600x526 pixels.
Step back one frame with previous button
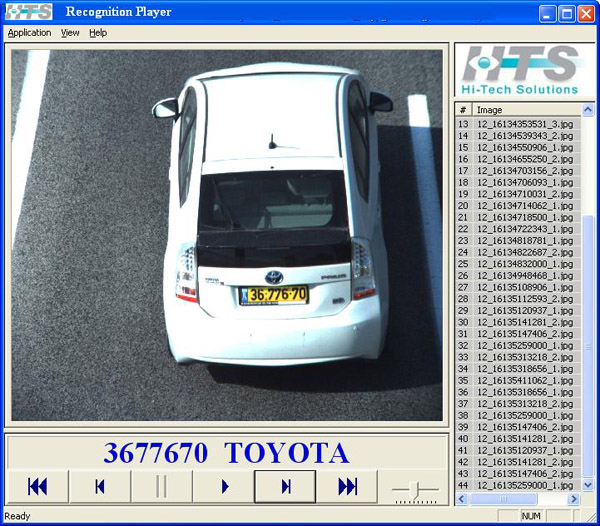pos(100,487)
